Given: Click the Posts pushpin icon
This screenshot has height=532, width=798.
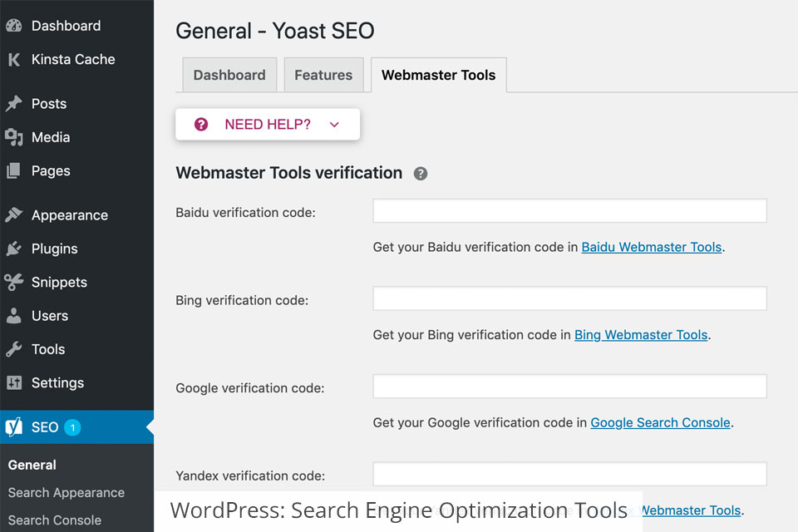Looking at the screenshot, I should 14,103.
